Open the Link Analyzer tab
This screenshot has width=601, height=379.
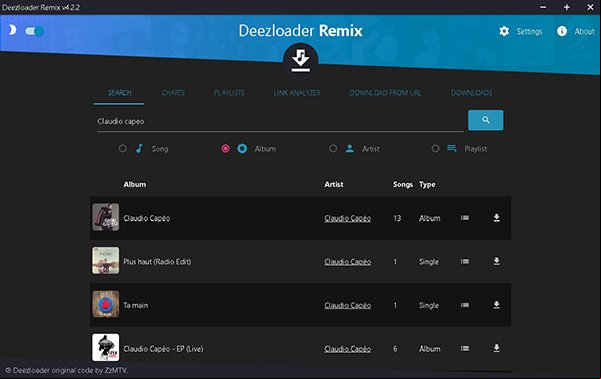pyautogui.click(x=297, y=93)
